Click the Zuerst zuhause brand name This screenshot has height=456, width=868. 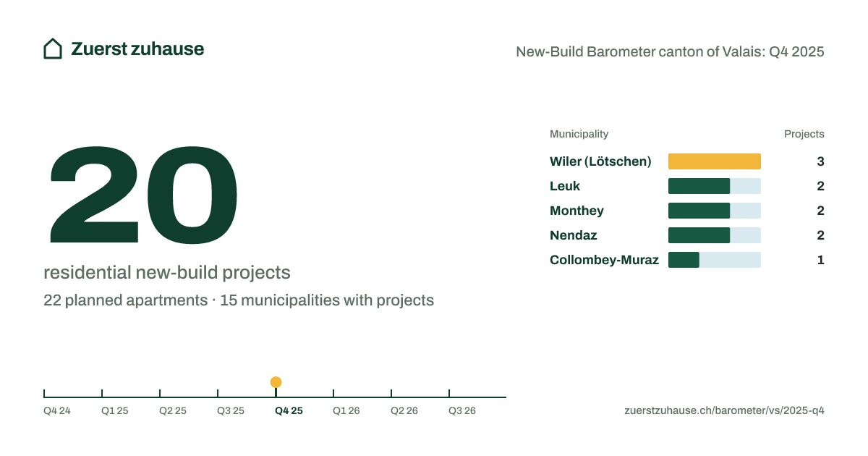137,48
